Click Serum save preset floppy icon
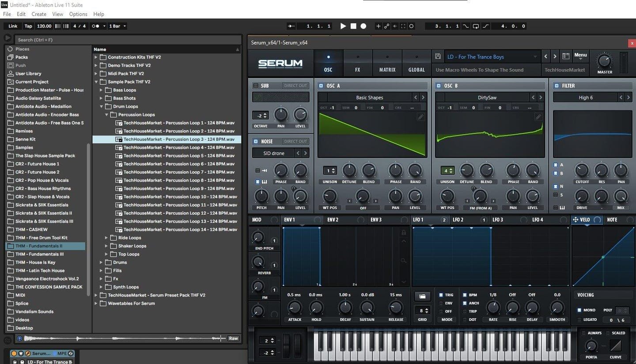This screenshot has width=636, height=364. click(x=438, y=56)
